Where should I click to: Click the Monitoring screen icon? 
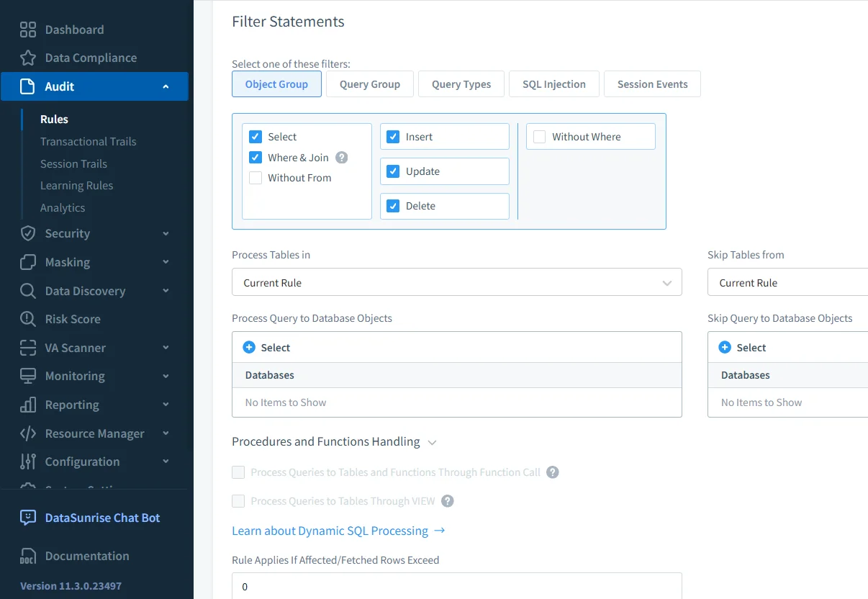[26, 376]
